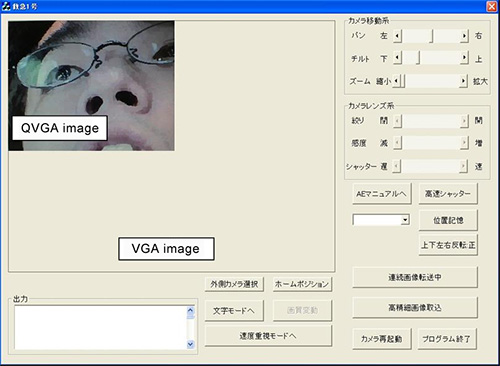Click the 絞り right arrow
Screen dimensions: 500x366
coord(464,121)
